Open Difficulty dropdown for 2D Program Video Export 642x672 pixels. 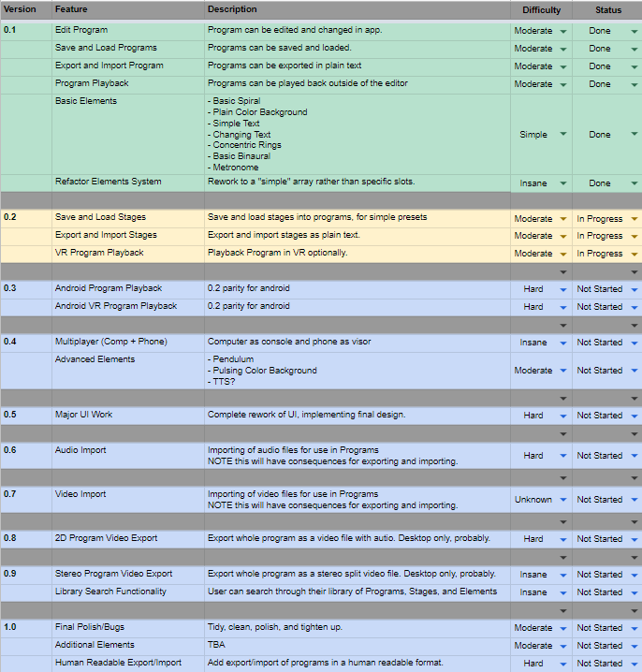coord(563,540)
